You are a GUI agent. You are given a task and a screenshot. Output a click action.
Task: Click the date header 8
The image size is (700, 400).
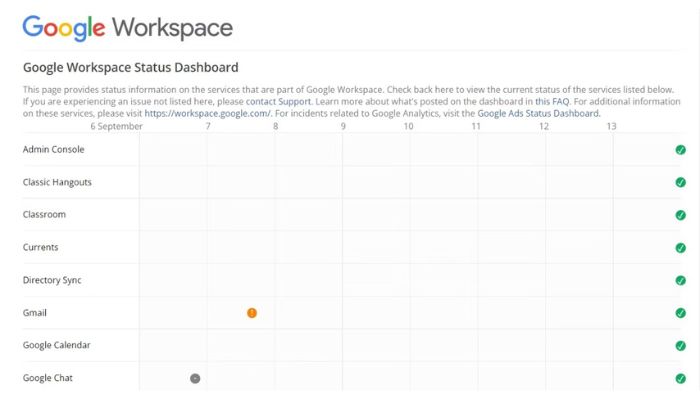tap(275, 126)
